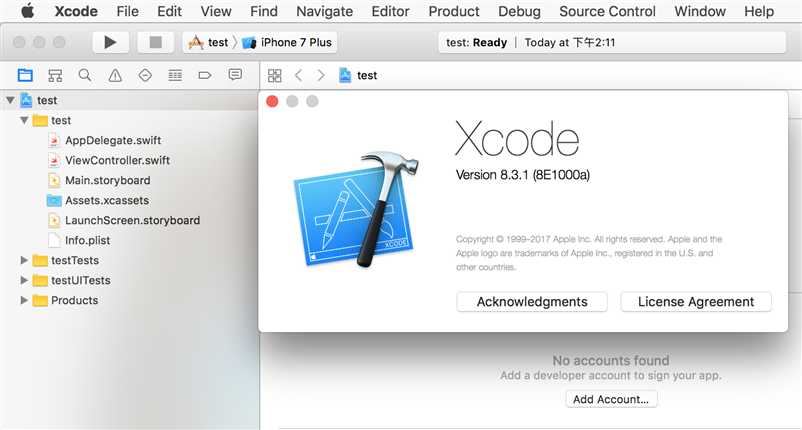This screenshot has width=802, height=430.
Task: Open the Window menu
Action: point(700,11)
